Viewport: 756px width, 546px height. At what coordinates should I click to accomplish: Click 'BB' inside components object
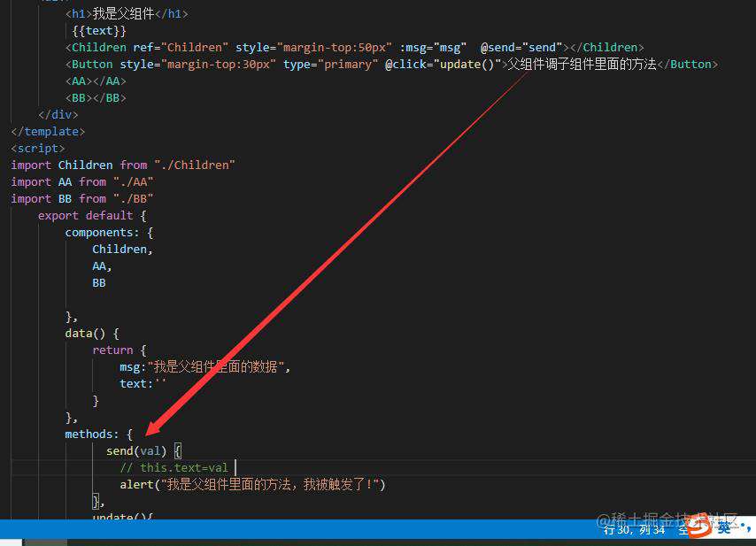[x=99, y=283]
